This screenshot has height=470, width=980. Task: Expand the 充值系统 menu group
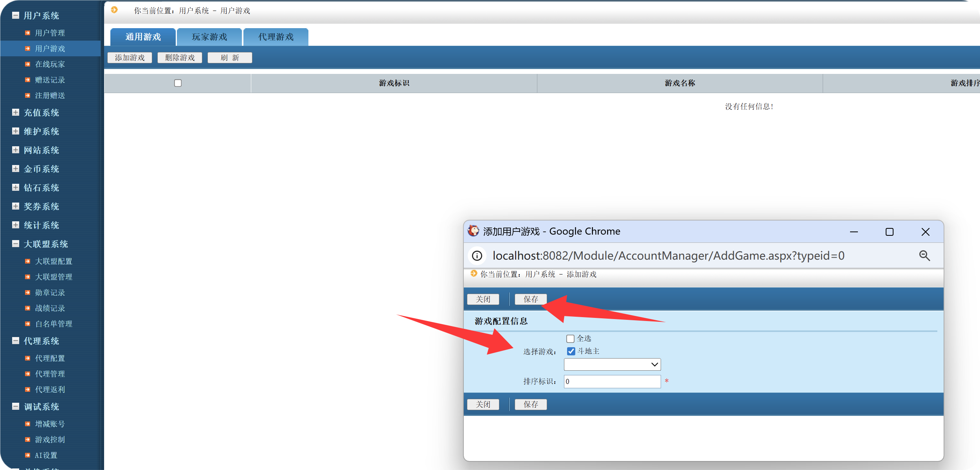click(x=16, y=113)
